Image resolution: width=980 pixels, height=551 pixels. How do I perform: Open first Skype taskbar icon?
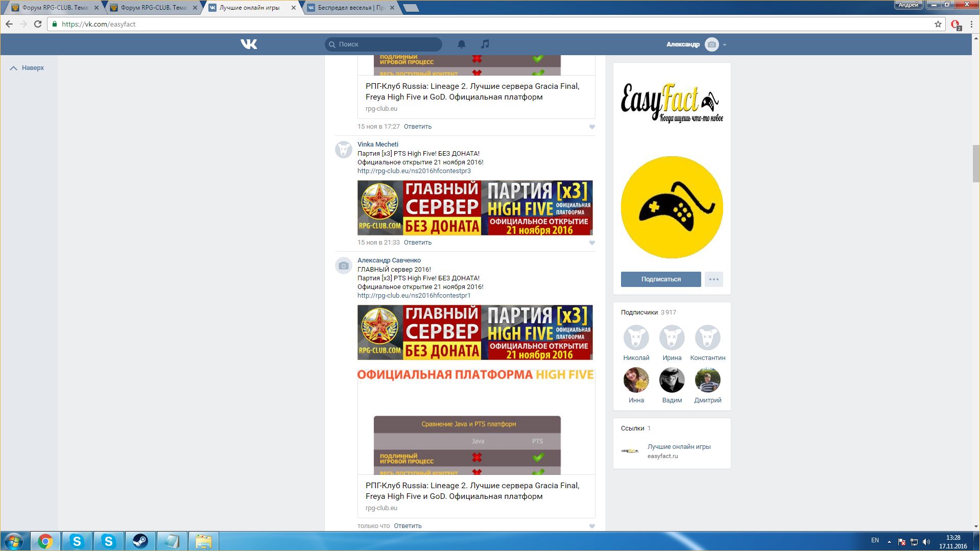tap(77, 541)
